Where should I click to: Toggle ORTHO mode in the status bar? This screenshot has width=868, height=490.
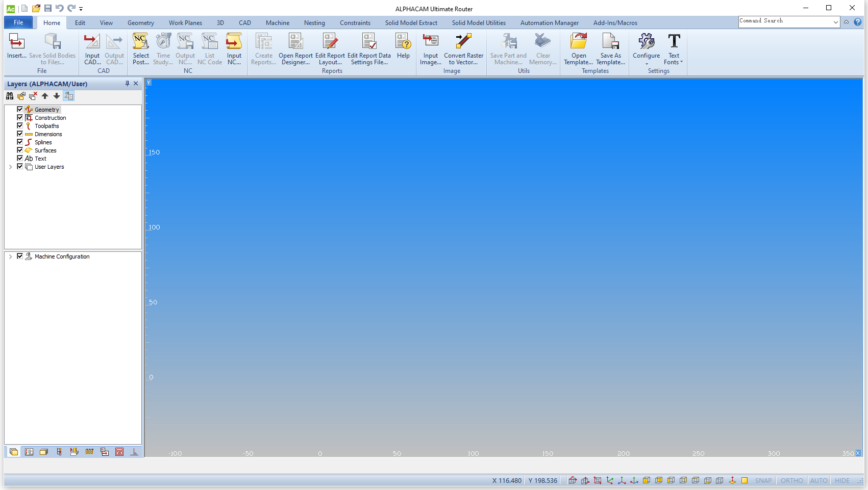[791, 481]
